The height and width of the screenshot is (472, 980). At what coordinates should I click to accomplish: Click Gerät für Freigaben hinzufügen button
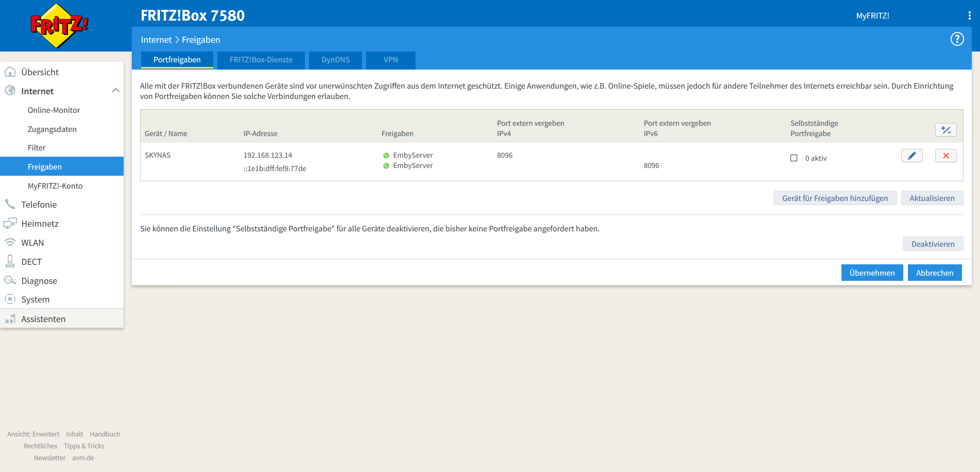[x=835, y=198]
